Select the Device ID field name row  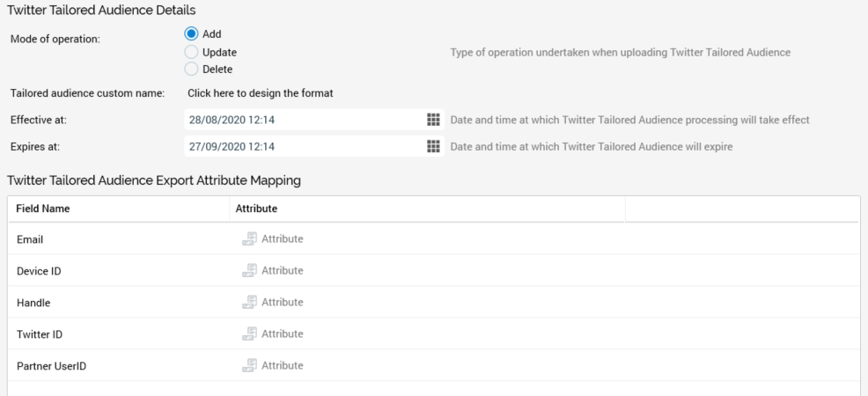coord(39,270)
